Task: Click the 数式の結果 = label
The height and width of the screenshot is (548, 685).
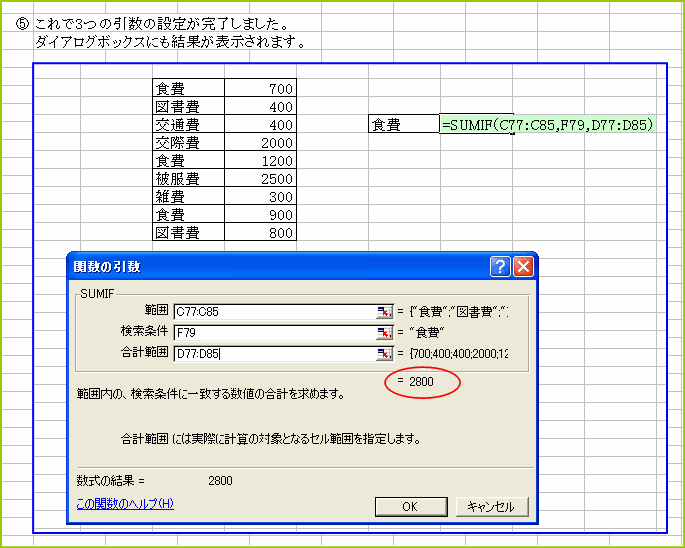Action: point(110,481)
